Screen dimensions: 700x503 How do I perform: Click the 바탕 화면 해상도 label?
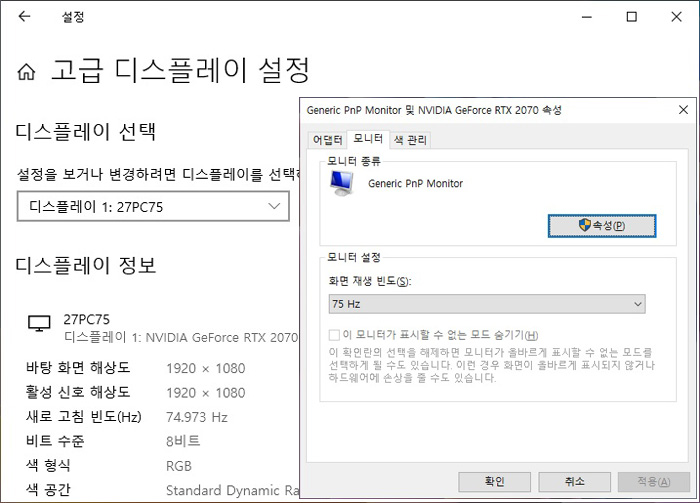click(78, 368)
